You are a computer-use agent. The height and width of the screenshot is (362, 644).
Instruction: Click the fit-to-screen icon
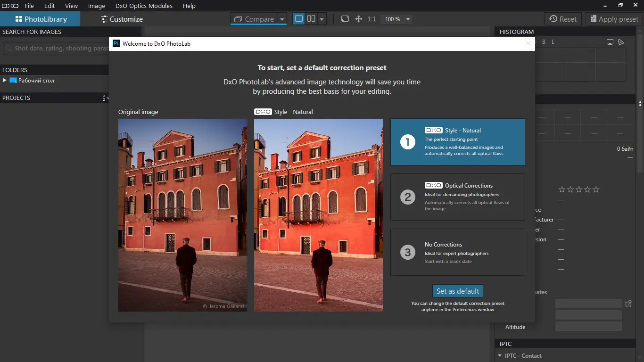[345, 19]
